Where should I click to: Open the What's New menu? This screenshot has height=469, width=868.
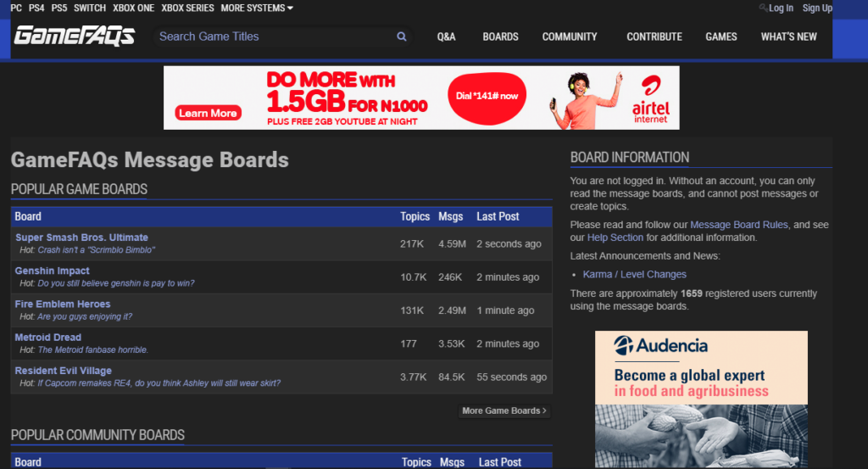click(789, 36)
